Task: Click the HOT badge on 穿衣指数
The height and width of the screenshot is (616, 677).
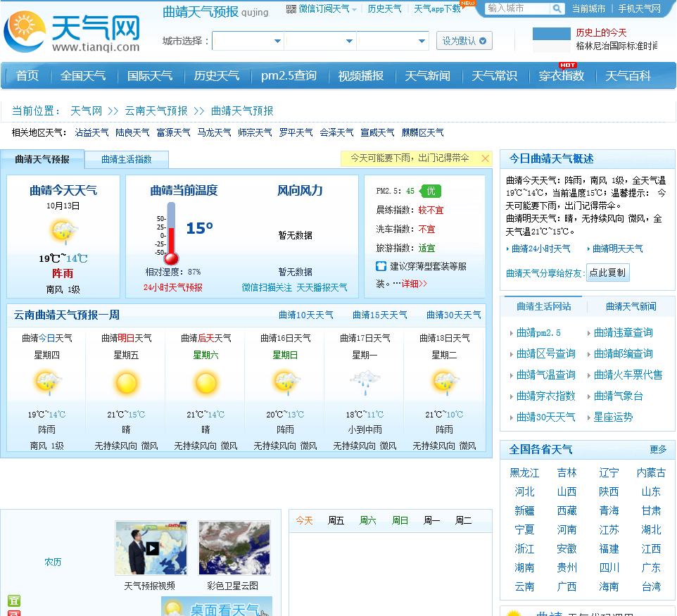Action: (x=567, y=65)
